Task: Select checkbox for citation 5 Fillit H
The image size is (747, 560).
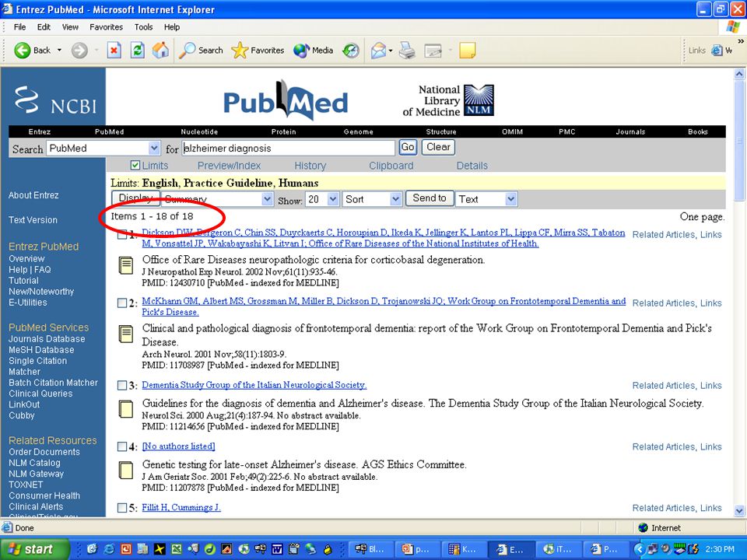Action: 122,508
